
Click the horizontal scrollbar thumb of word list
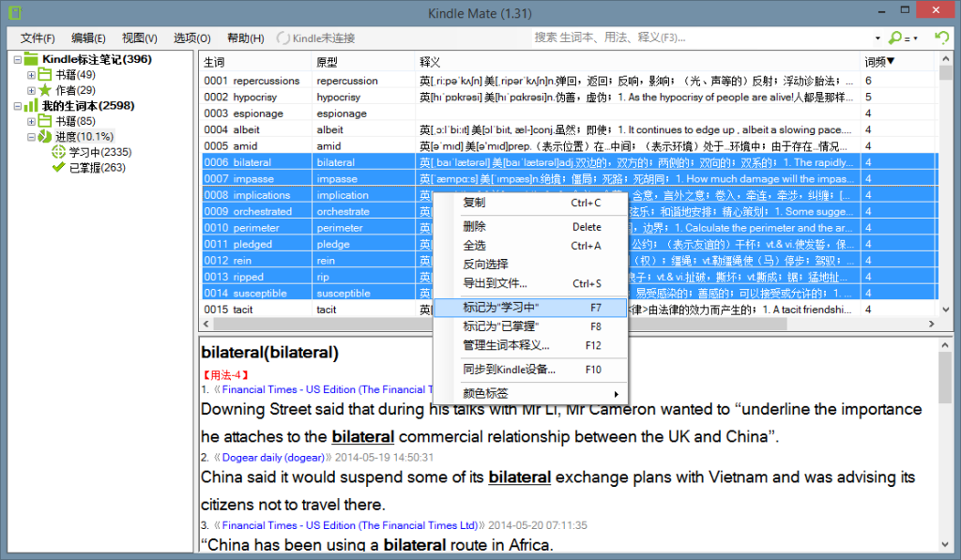(x=499, y=324)
